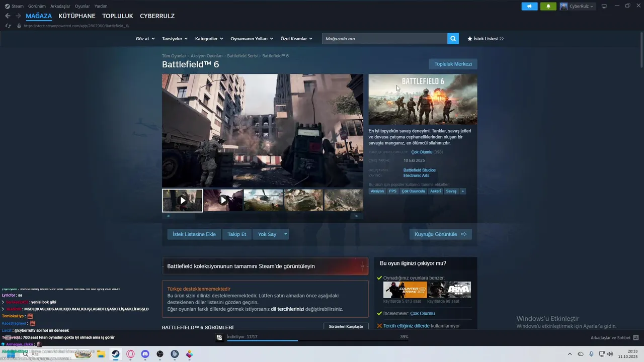Open the Battlefield Studios developer link
This screenshot has height=362, width=644.
420,170
